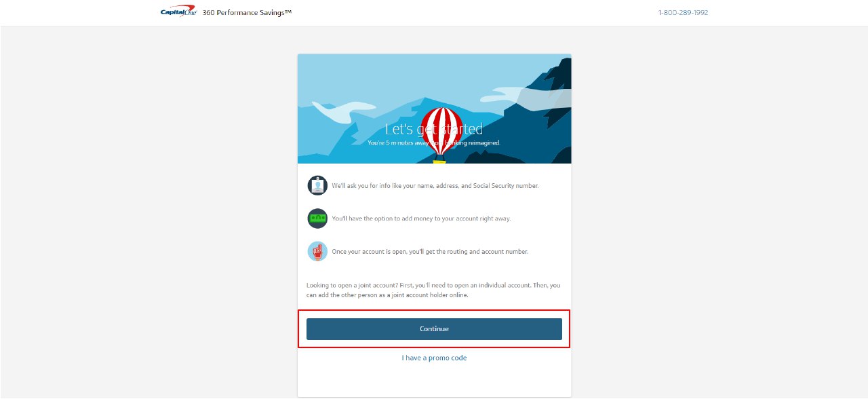Click the routing and account number text
This screenshot has height=399, width=868.
430,251
